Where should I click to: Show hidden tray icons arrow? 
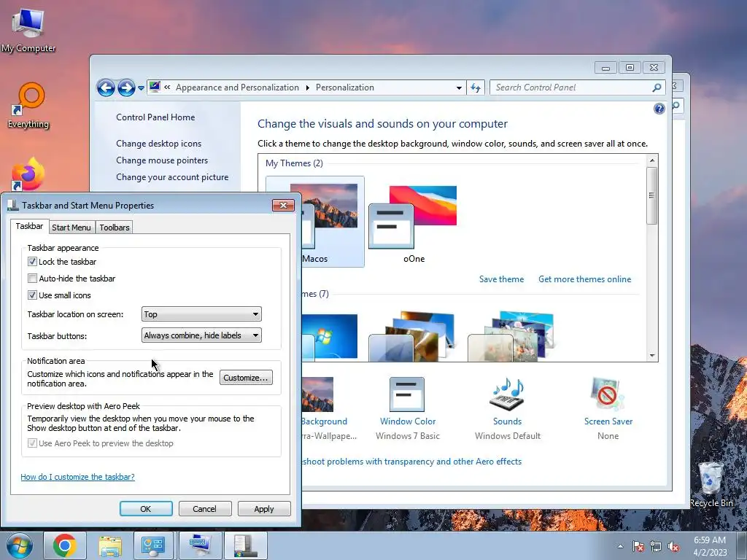[620, 546]
